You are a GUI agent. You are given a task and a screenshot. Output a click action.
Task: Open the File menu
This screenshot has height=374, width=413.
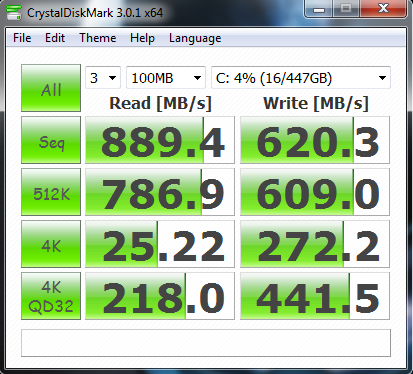click(22, 38)
